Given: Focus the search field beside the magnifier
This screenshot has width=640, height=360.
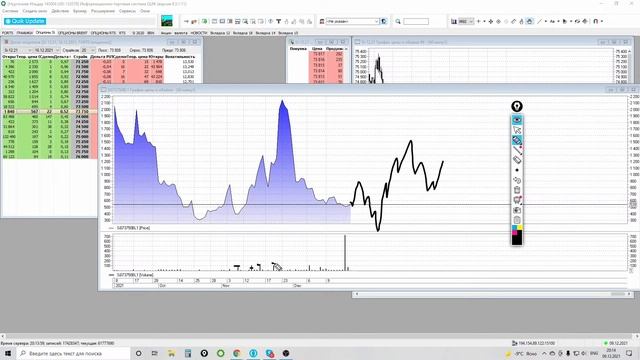Looking at the screenshot, I should [x=416, y=21].
